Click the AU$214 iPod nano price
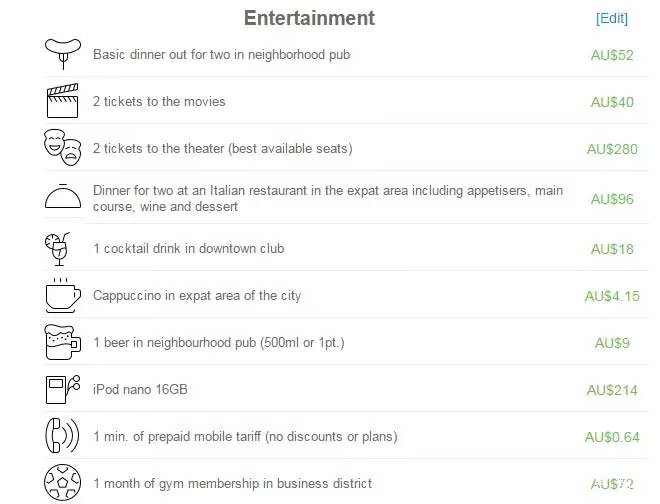 point(612,390)
